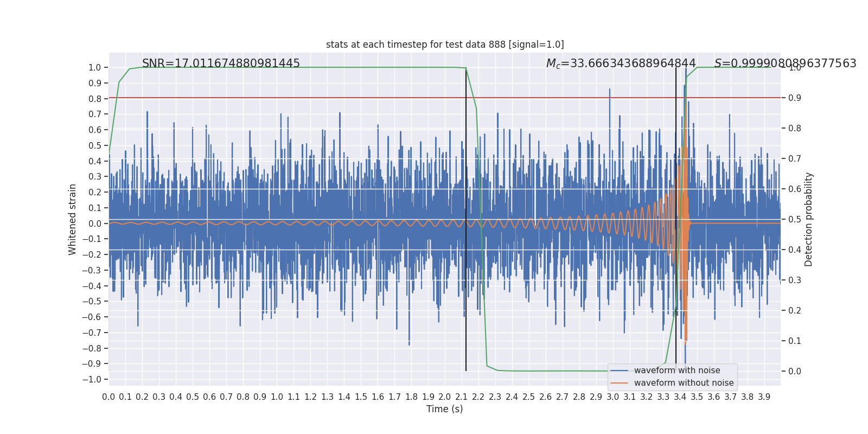Click the orange line sample in the legend
Image resolution: width=868 pixels, height=434 pixels.
(620, 383)
